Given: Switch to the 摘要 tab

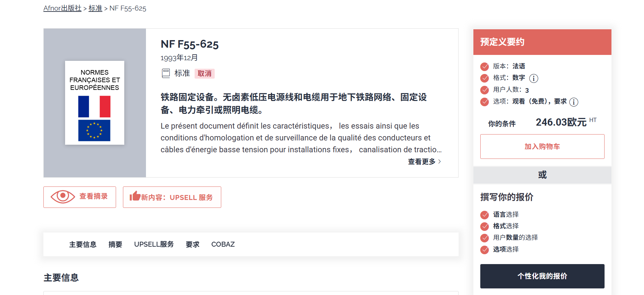Looking at the screenshot, I should coord(115,244).
